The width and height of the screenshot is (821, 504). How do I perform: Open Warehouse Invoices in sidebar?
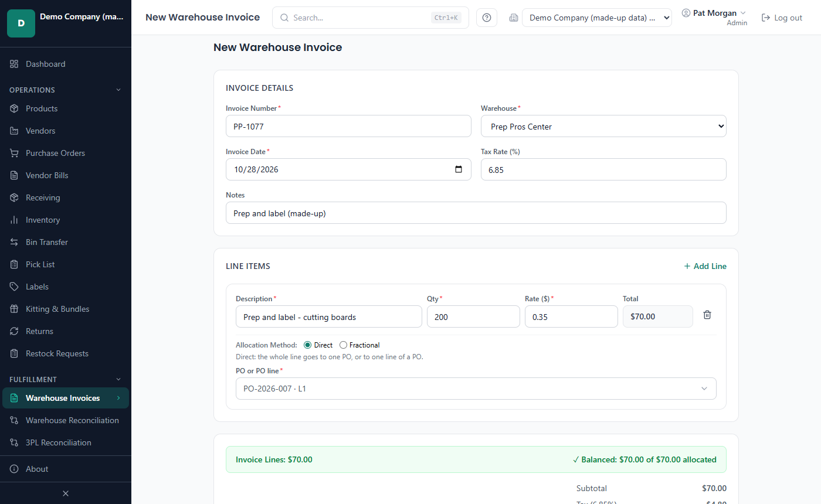[x=66, y=398]
